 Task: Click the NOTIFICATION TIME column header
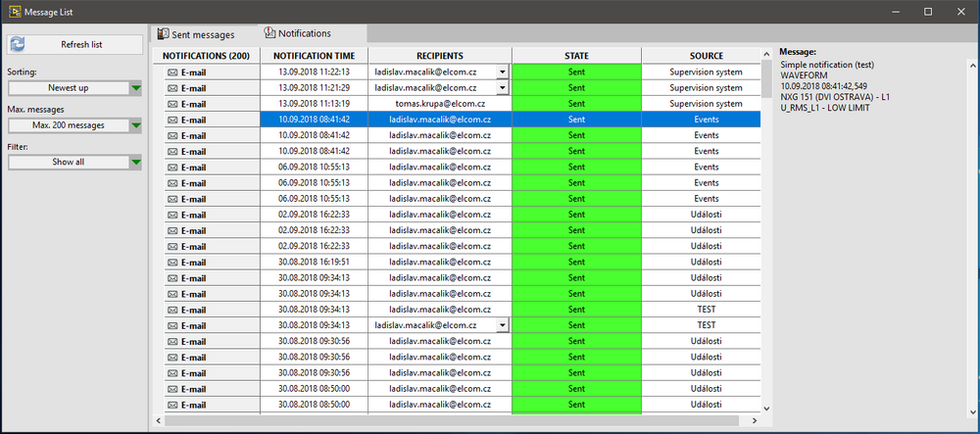[314, 56]
